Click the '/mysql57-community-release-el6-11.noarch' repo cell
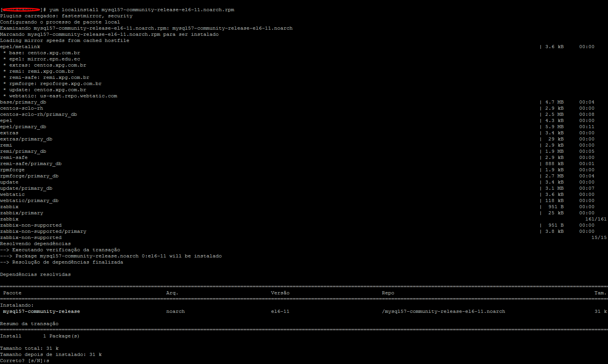This screenshot has width=608, height=364. click(x=444, y=311)
